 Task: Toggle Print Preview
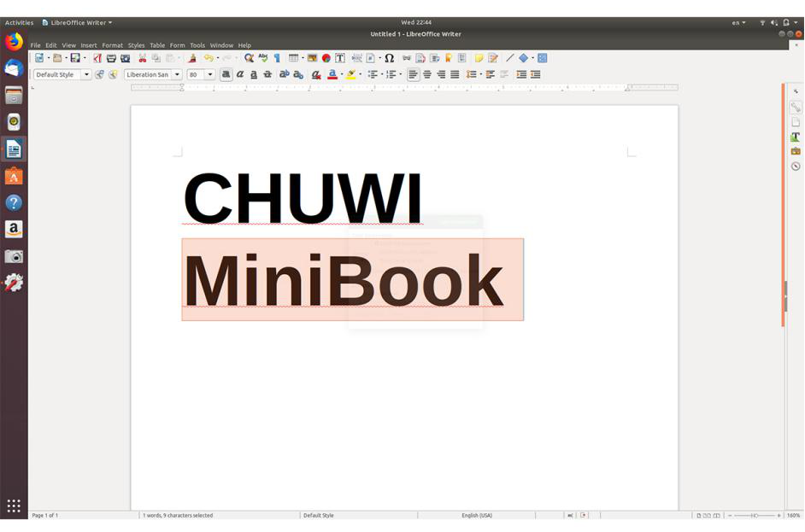125,58
